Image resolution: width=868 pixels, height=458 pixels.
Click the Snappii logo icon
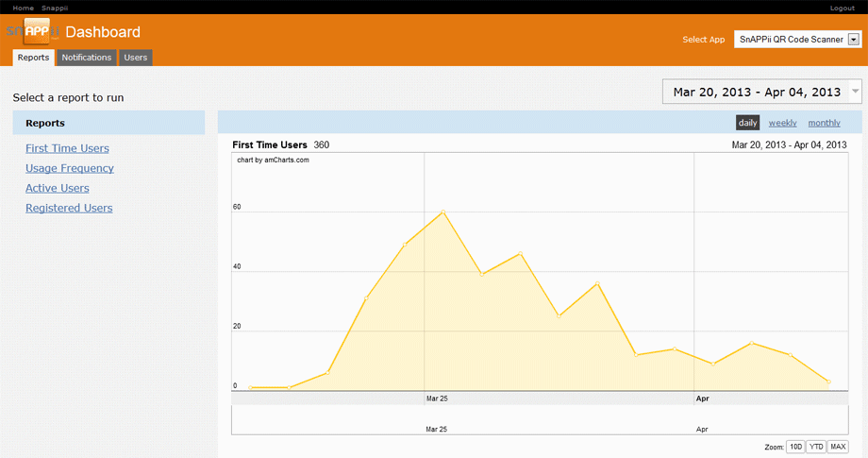33,31
